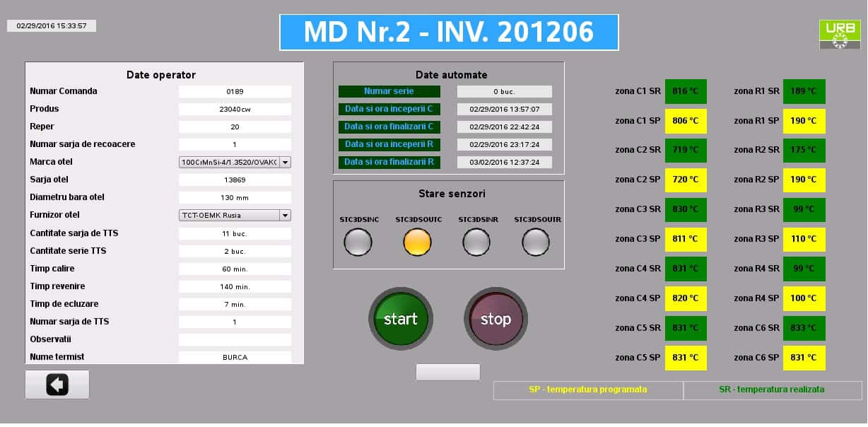Click the URB logo icon
This screenshot has width=868, height=427.
point(839,35)
